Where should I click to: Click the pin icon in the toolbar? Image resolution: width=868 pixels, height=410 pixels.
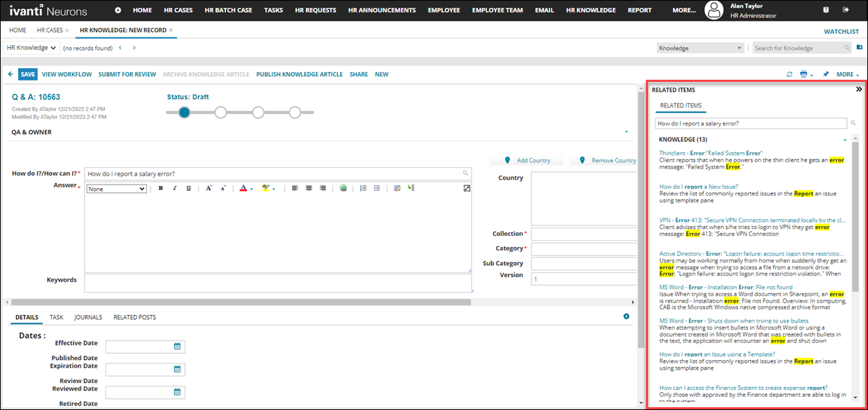coord(826,74)
